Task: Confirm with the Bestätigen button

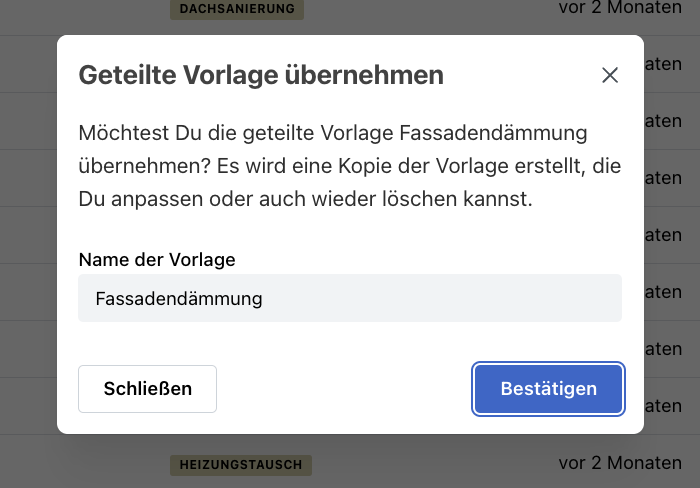Action: 548,389
